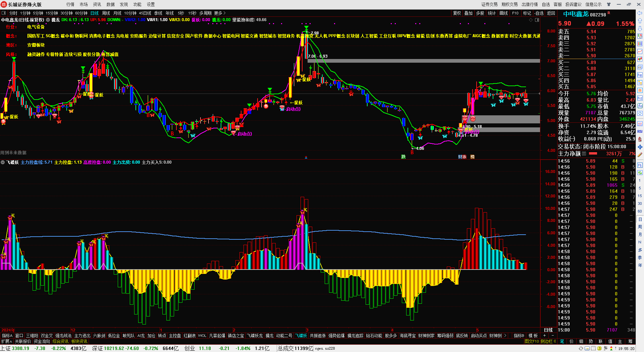Click the list icon beside 主力净额
The width and height of the screenshot is (644, 352).
coord(584,154)
